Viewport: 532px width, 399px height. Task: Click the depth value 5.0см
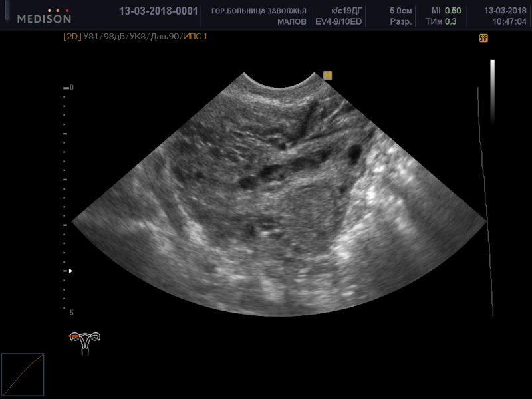pos(401,11)
